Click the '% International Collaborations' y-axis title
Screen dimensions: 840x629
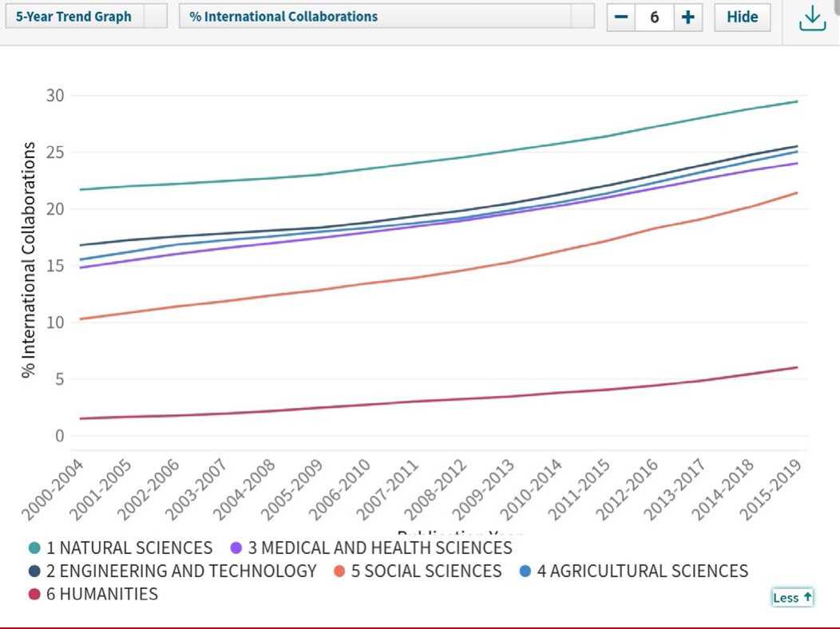click(29, 259)
